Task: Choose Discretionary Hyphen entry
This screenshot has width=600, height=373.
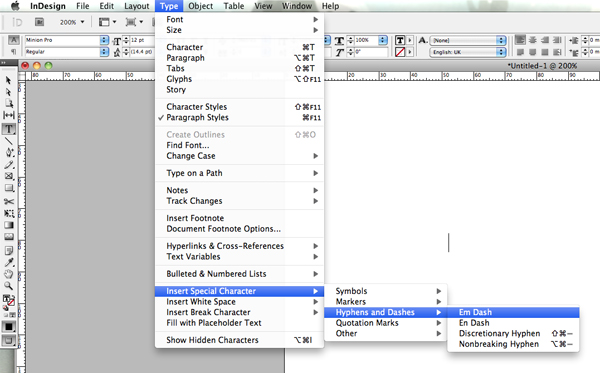Action: (513, 334)
